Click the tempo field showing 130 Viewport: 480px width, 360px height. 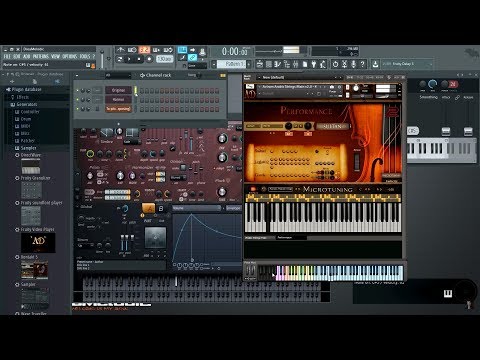(164, 59)
